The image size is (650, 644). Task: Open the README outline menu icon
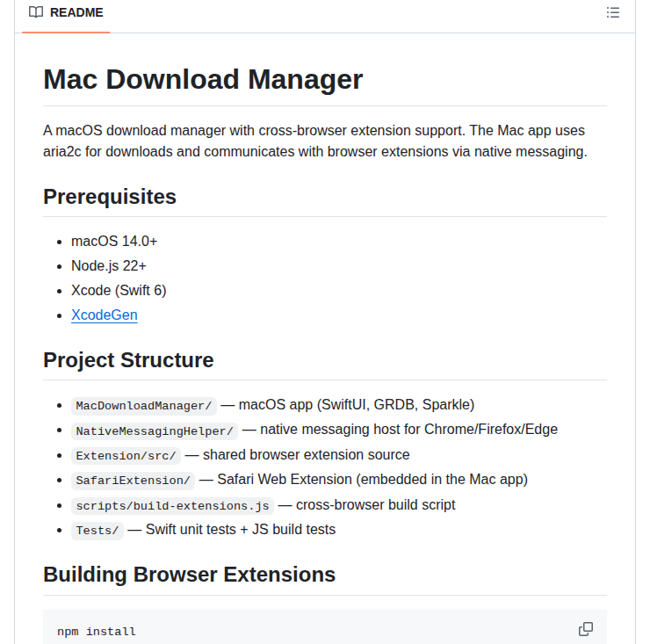[613, 12]
